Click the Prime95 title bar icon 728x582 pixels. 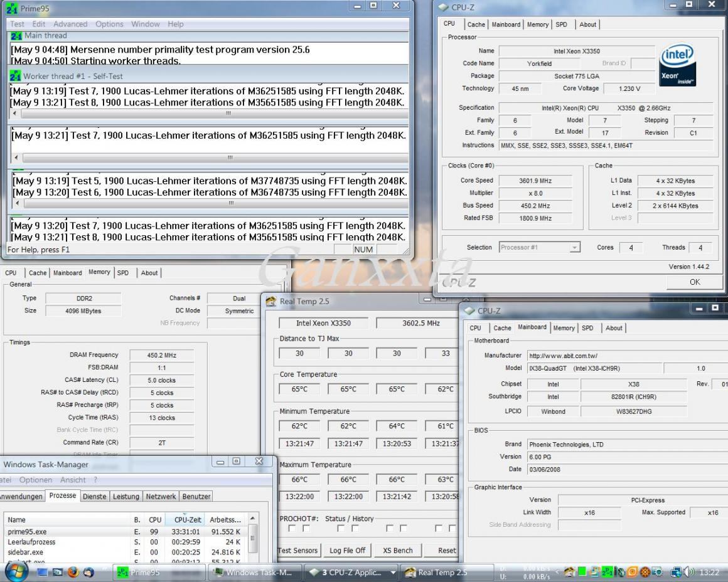(x=11, y=8)
